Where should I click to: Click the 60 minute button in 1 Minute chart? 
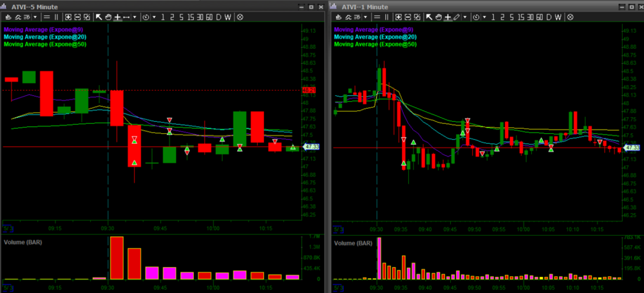click(540, 17)
